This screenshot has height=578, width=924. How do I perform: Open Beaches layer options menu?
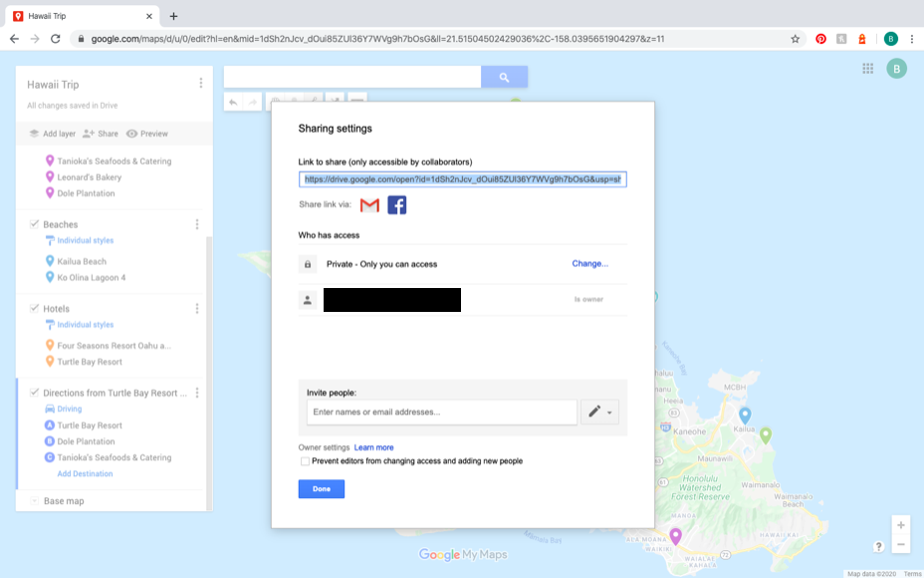(x=197, y=224)
